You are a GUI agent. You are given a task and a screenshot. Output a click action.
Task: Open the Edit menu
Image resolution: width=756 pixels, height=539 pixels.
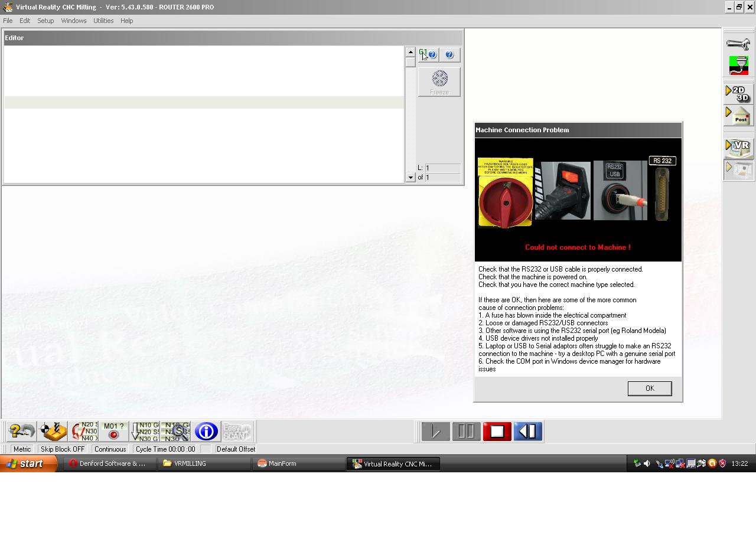[x=25, y=21]
